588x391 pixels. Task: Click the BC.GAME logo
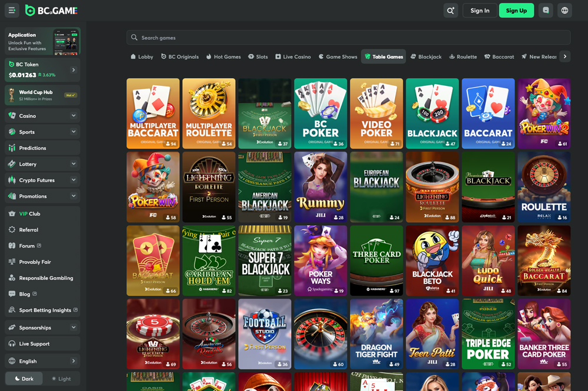(x=51, y=11)
